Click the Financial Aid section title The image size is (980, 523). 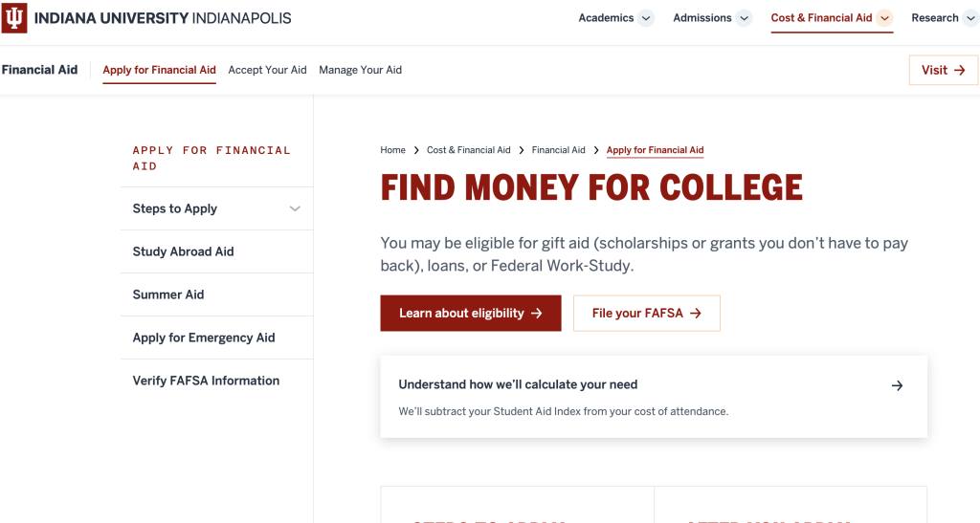coord(40,70)
